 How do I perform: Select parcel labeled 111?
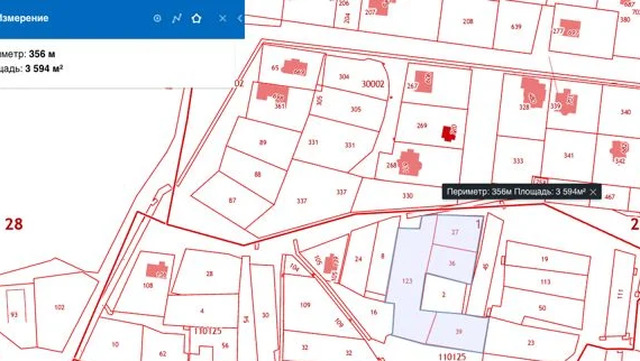(x=620, y=294)
